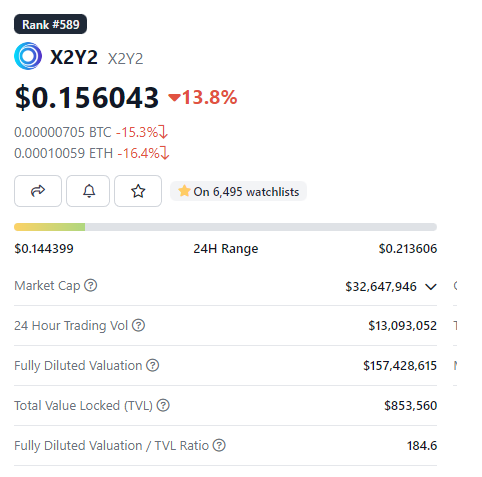Click 24 Hour Trading Vol info icon

[138, 325]
